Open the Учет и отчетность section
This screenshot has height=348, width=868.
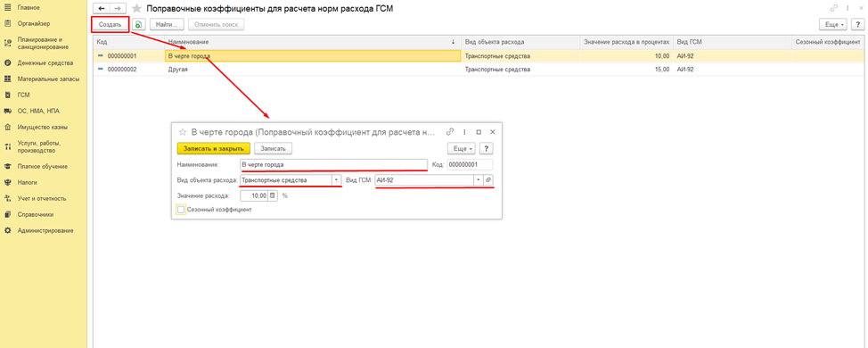point(42,198)
